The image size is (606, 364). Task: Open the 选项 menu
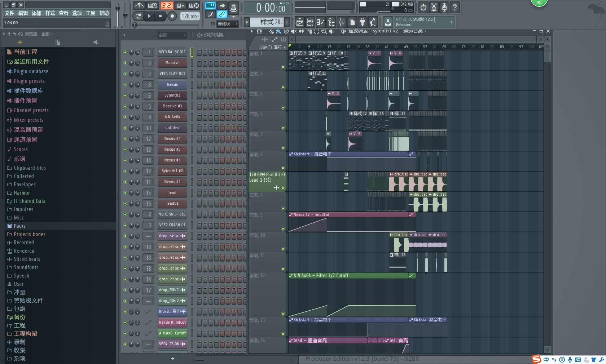(77, 13)
